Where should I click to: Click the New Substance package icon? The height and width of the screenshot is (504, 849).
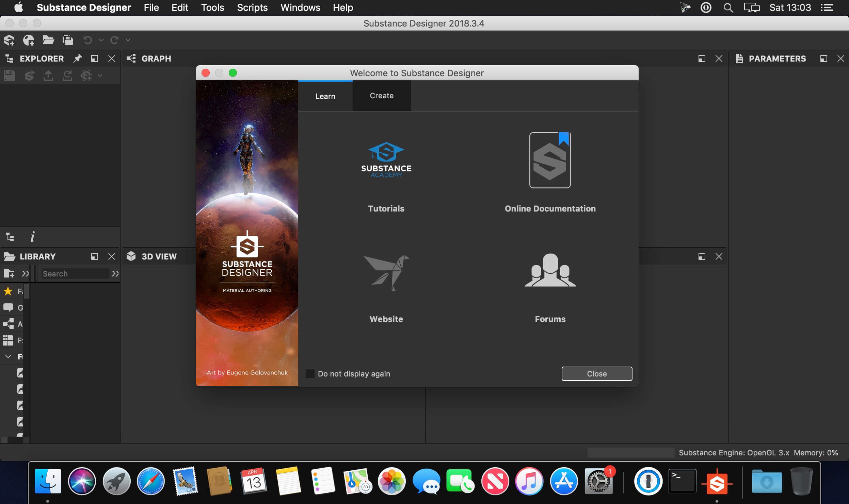tap(9, 40)
